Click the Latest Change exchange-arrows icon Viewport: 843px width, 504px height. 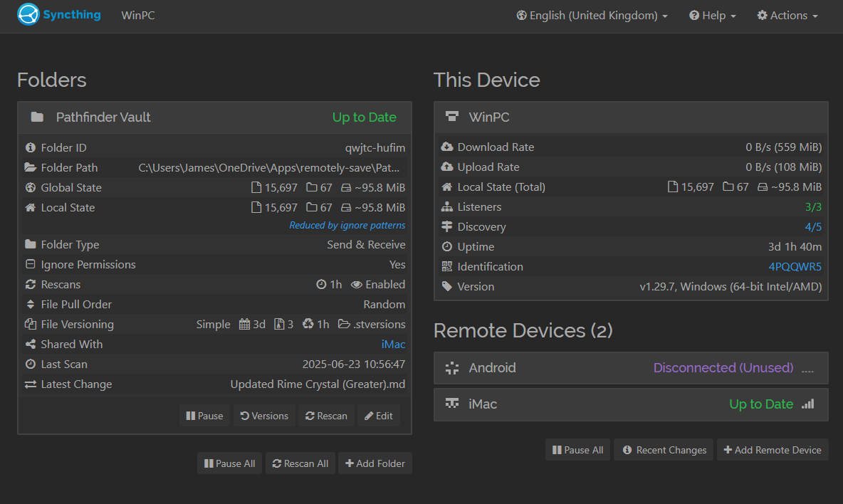31,384
